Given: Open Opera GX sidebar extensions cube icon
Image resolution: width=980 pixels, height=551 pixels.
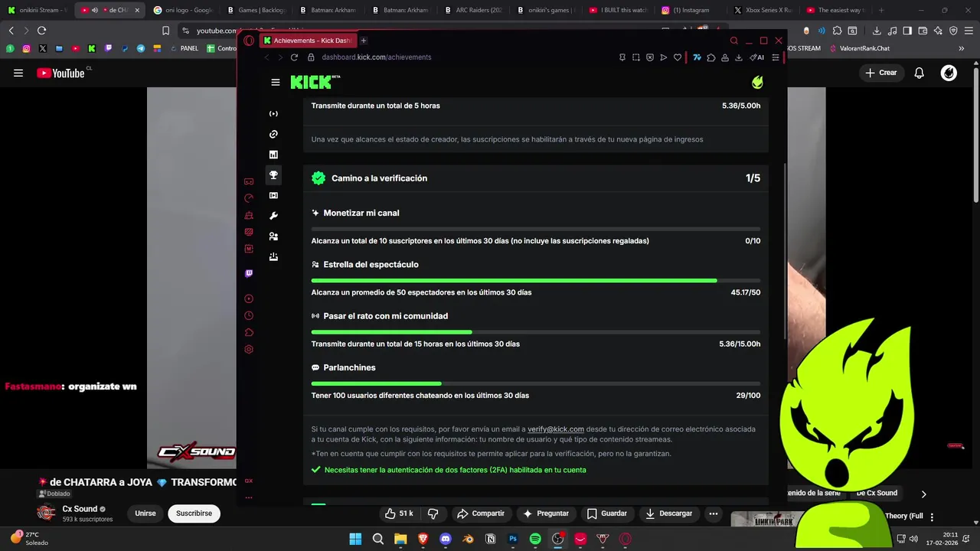Looking at the screenshot, I should click(249, 332).
